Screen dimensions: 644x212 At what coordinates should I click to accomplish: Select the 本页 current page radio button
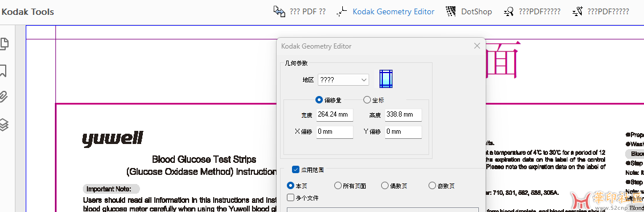coord(291,186)
